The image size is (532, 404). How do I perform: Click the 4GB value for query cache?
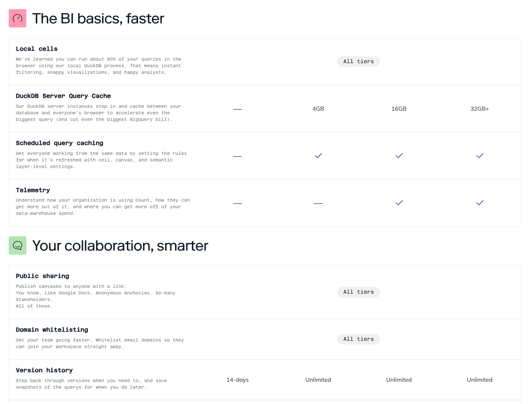click(x=318, y=109)
